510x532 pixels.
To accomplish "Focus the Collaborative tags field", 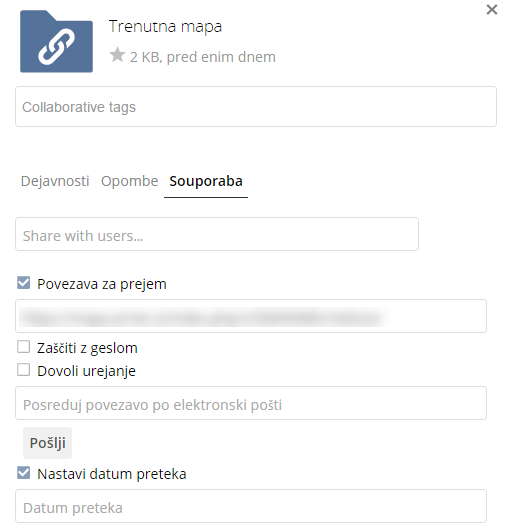I will point(256,107).
